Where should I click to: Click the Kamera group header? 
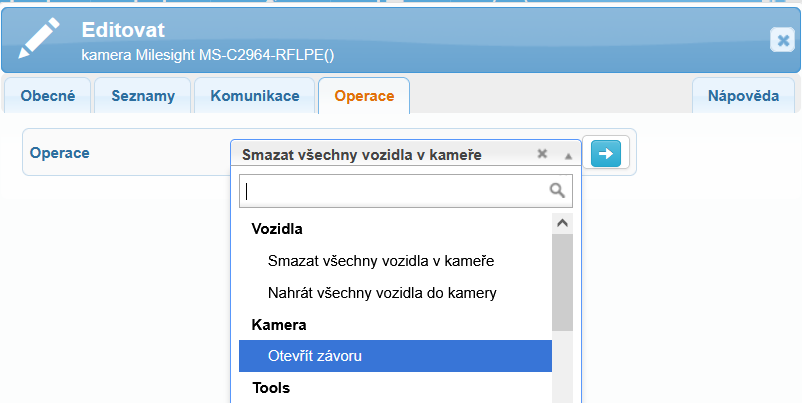279,325
